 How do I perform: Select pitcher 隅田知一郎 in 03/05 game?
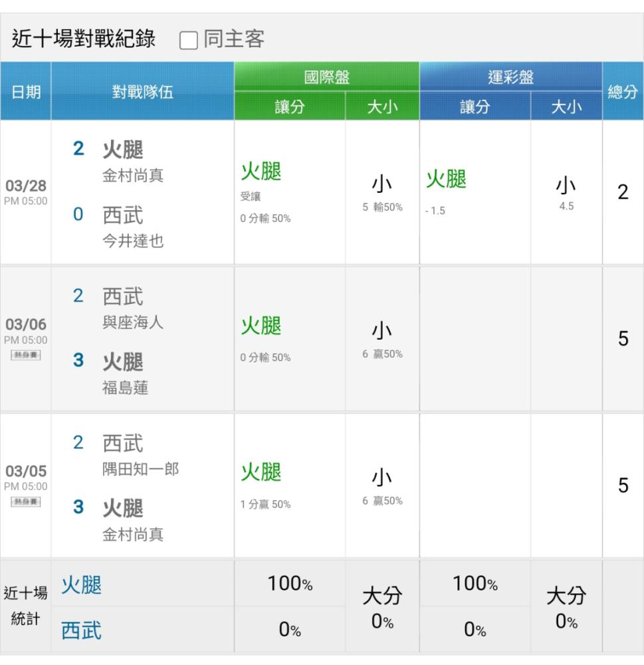pos(140,469)
